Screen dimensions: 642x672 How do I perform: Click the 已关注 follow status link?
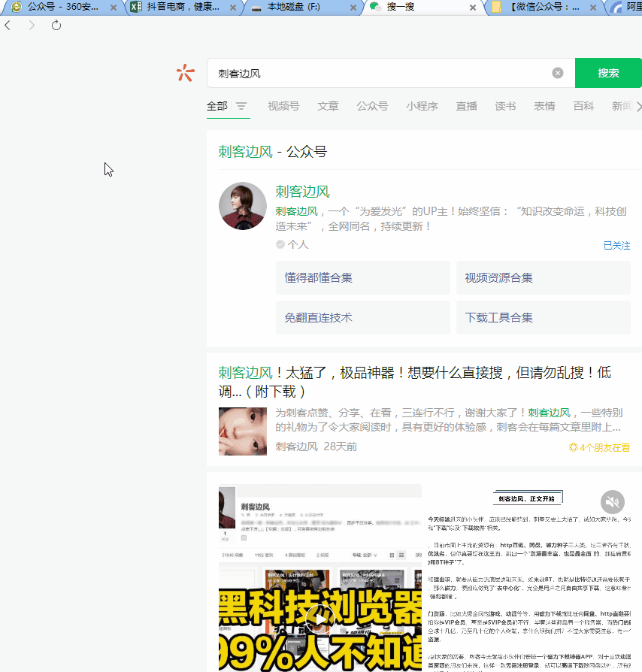coord(616,246)
